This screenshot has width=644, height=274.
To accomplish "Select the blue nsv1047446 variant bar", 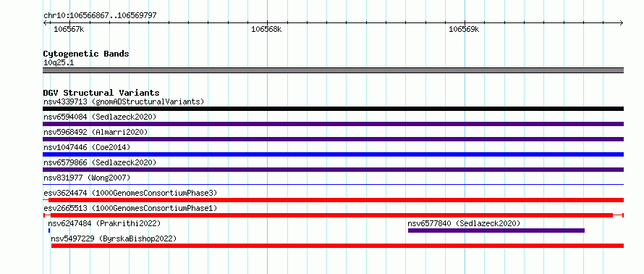I will tap(333, 154).
